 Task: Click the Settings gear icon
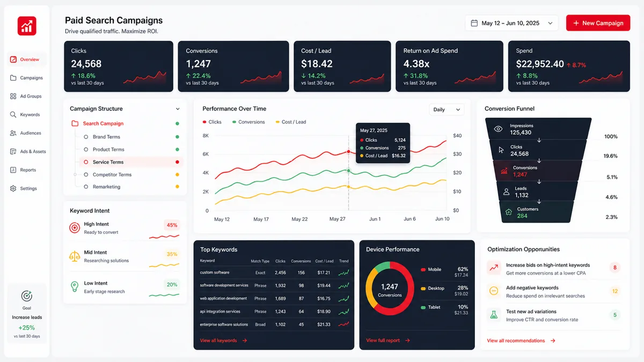(x=13, y=188)
